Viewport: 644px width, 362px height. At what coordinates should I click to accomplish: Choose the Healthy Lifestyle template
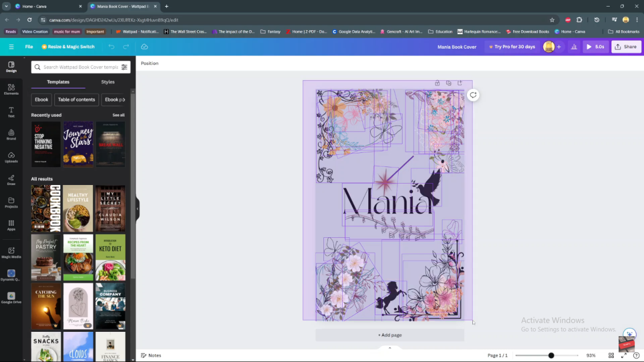point(78,208)
